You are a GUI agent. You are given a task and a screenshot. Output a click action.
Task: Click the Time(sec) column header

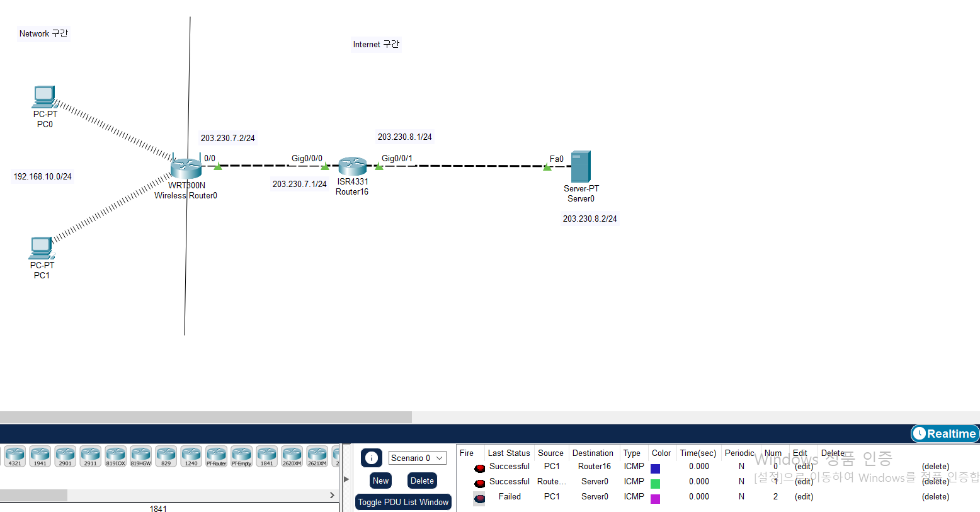tap(698, 453)
